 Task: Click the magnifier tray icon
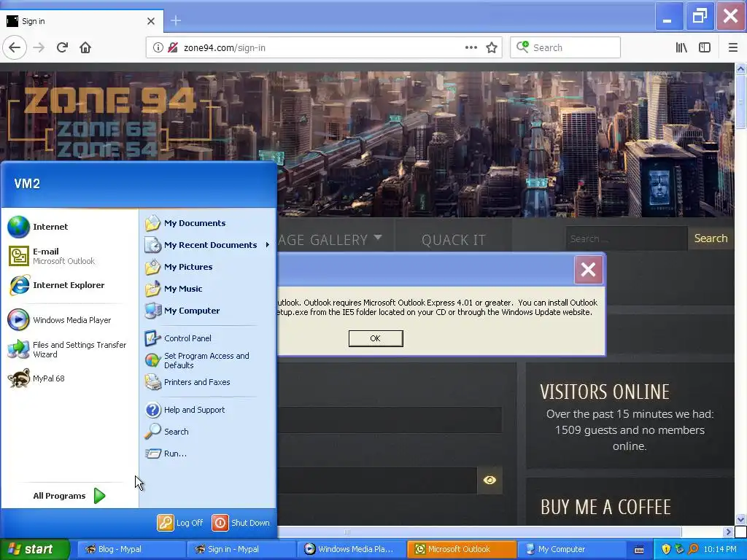click(693, 550)
